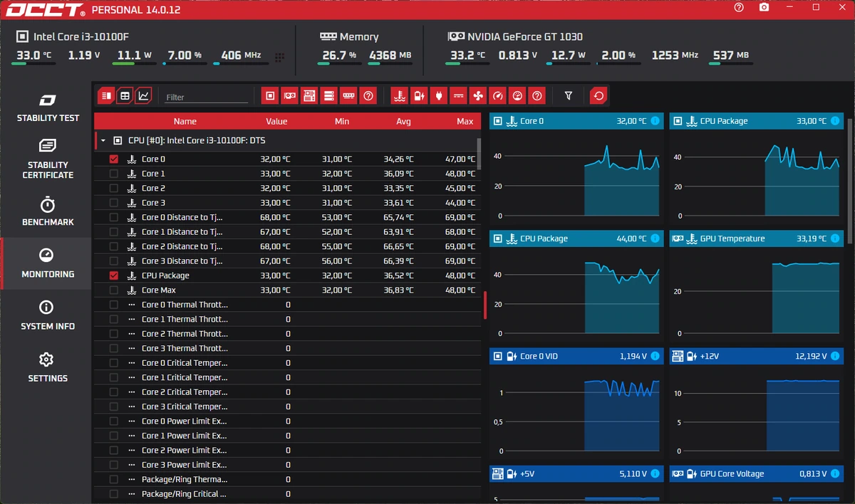Switch to graph view icon
The height and width of the screenshot is (504, 855).
tap(144, 95)
